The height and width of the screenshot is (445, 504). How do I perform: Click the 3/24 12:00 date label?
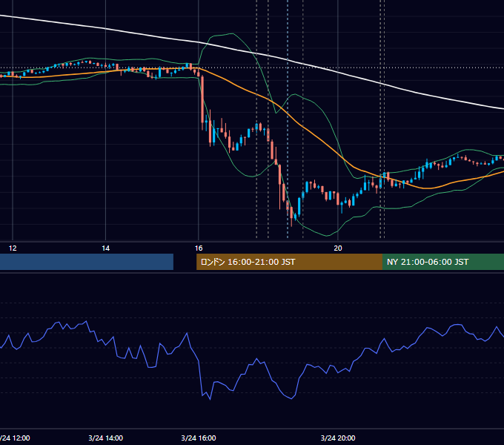click(15, 438)
